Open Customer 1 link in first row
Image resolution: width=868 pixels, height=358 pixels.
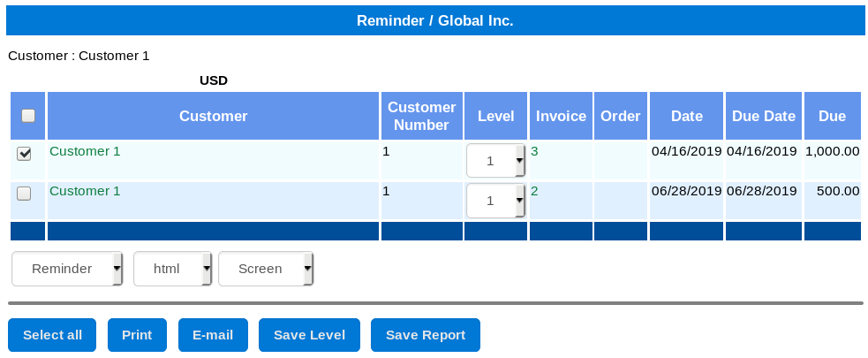tap(85, 151)
